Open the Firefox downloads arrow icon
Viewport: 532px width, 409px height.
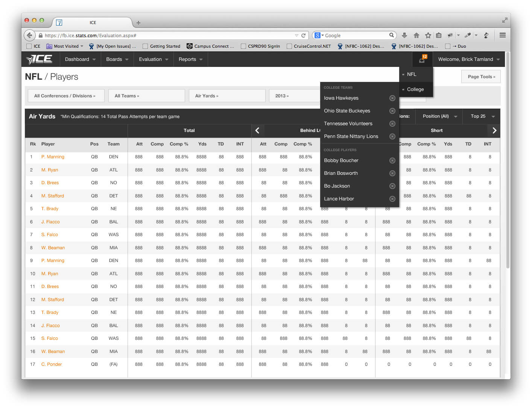pos(404,35)
